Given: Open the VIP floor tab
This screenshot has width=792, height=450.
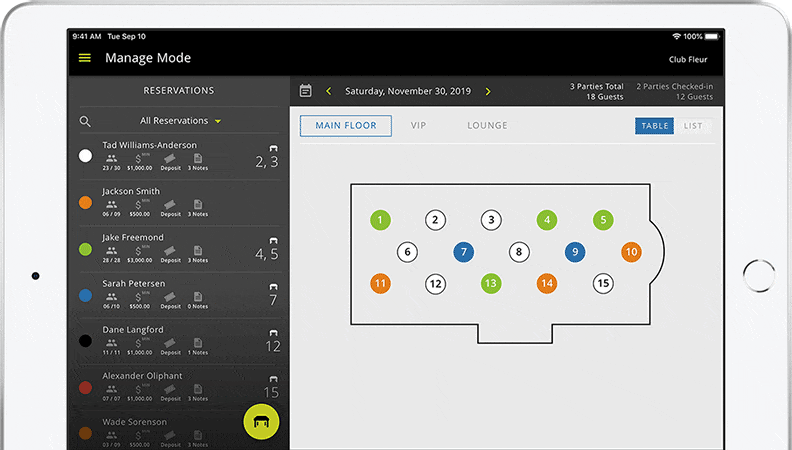Looking at the screenshot, I should [x=418, y=126].
